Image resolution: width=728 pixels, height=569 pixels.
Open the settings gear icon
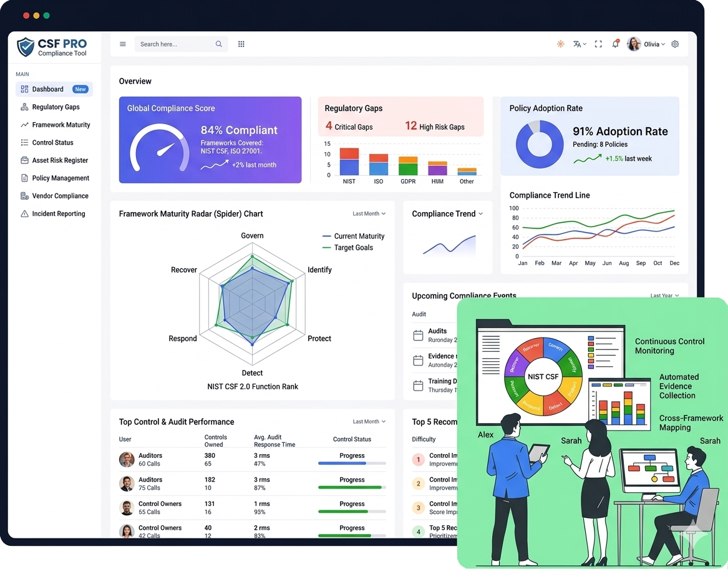(675, 44)
